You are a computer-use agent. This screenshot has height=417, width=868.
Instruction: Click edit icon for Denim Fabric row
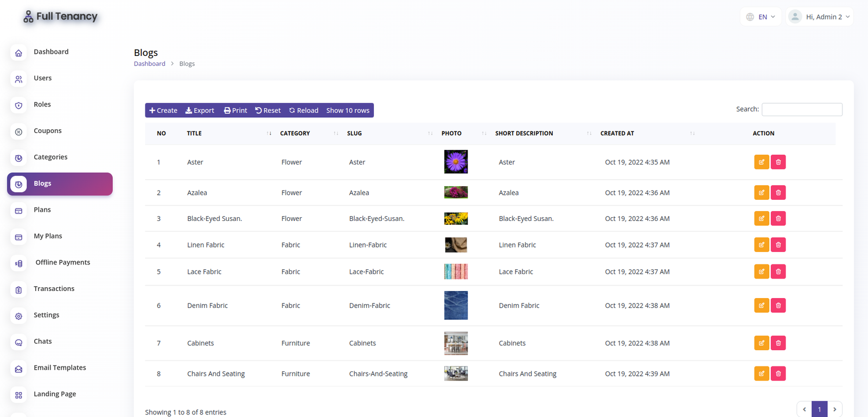761,306
